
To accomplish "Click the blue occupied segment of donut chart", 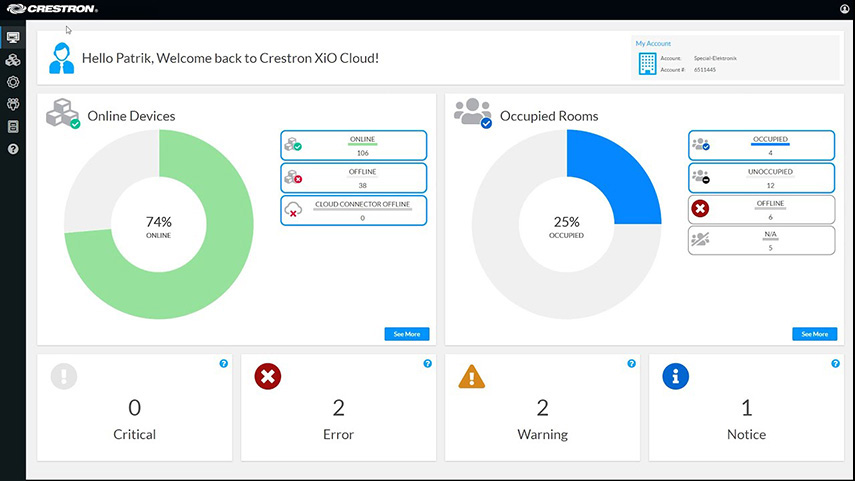I will 616,175.
